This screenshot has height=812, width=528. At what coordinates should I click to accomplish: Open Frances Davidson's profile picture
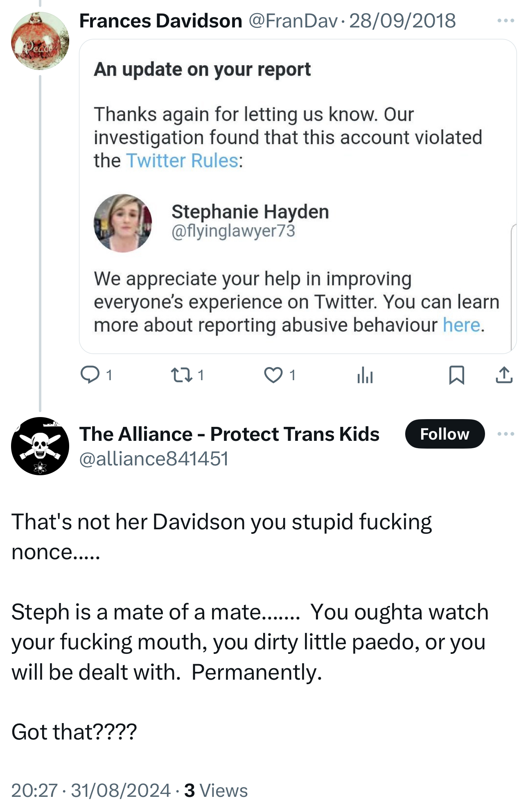(x=40, y=41)
